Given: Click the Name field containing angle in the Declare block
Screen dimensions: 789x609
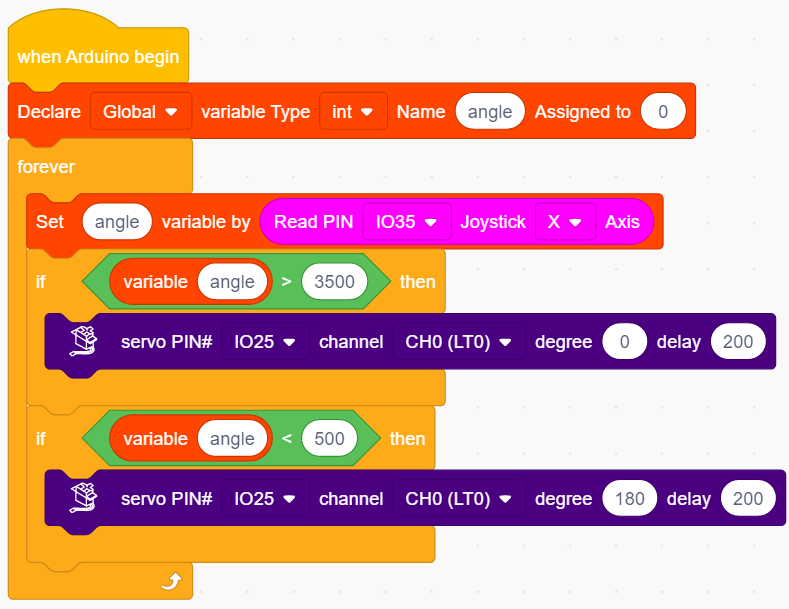Looking at the screenshot, I should coord(490,112).
